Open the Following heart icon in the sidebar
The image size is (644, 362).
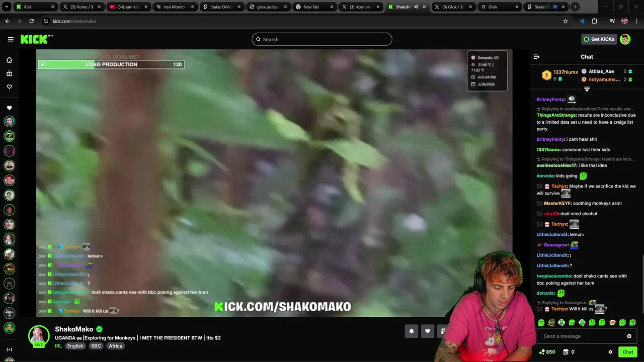point(9,86)
